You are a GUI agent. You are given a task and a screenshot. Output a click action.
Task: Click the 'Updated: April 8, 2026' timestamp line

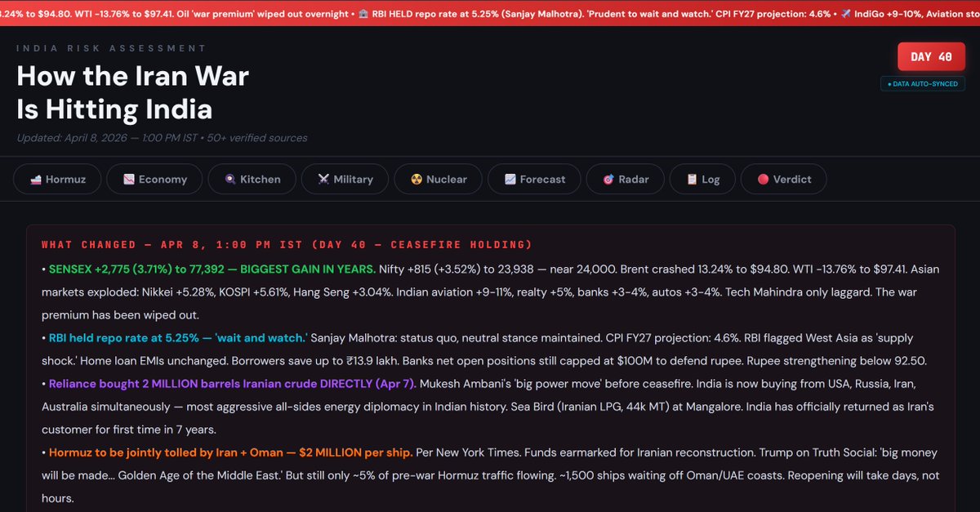click(162, 138)
